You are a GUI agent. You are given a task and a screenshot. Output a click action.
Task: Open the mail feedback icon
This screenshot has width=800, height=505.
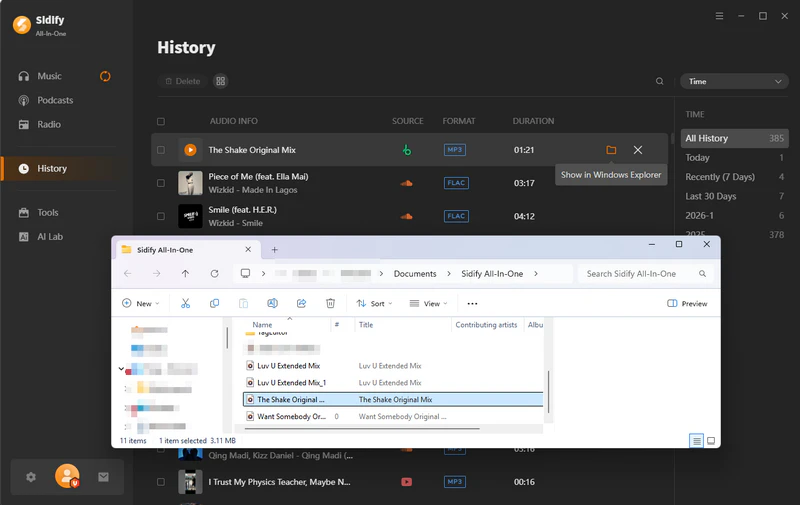pos(102,477)
